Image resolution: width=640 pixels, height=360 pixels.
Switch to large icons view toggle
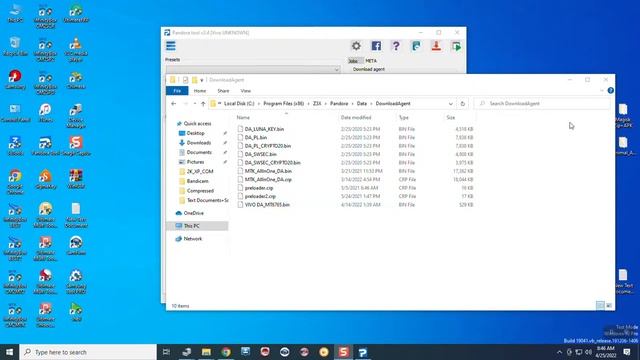point(609,305)
